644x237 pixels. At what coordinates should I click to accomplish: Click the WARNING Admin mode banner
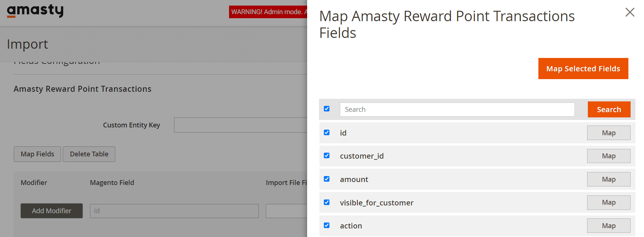tap(268, 12)
